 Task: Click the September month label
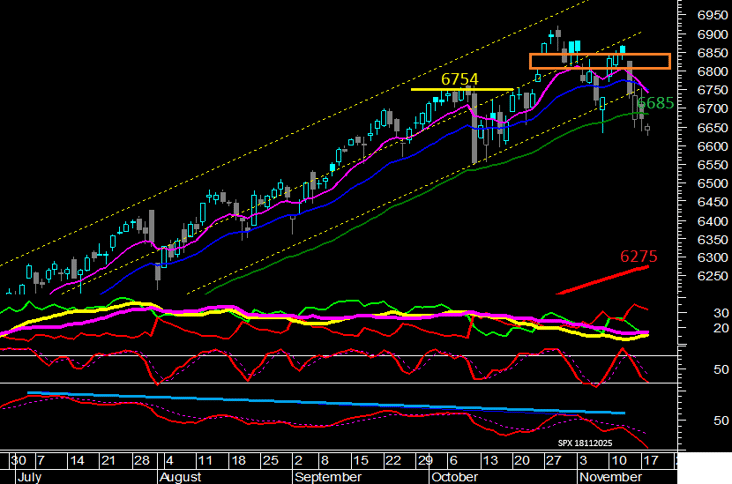click(x=328, y=478)
